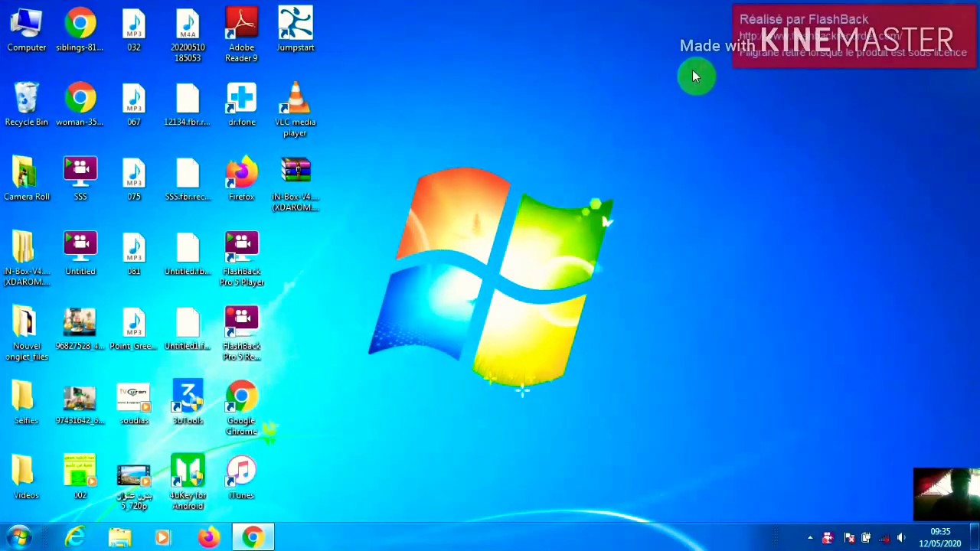Screen dimensions: 980x551
Task: Open the Computer desktop icon
Action: pyautogui.click(x=26, y=31)
